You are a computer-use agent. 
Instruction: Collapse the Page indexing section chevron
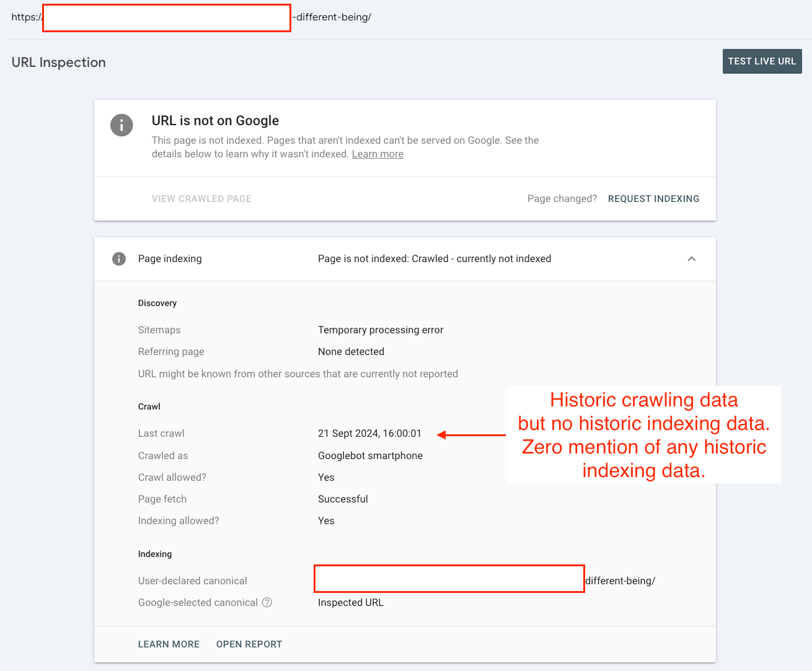pyautogui.click(x=692, y=259)
